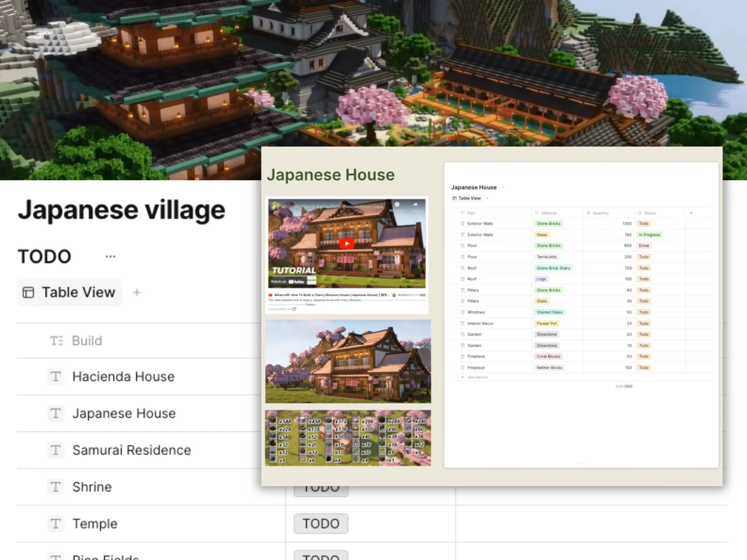Add a column with the plus after Status
The width and height of the screenshot is (747, 560).
(x=692, y=213)
